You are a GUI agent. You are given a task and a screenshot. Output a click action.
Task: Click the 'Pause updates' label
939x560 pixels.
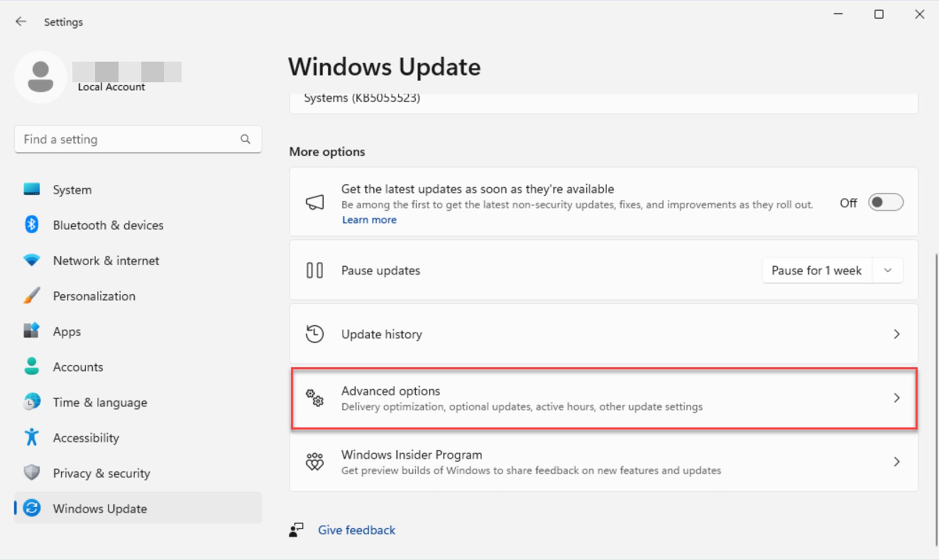coord(381,270)
